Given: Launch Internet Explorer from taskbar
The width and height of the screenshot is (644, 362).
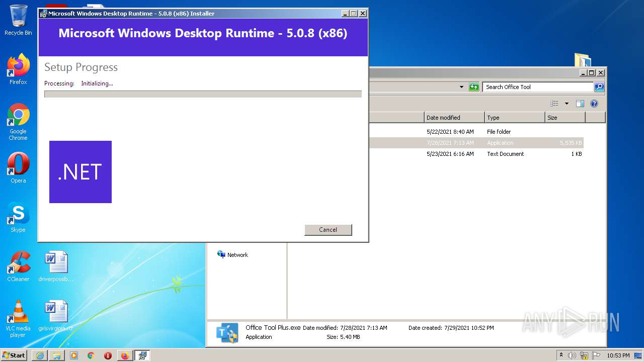Looking at the screenshot, I should tap(40, 355).
